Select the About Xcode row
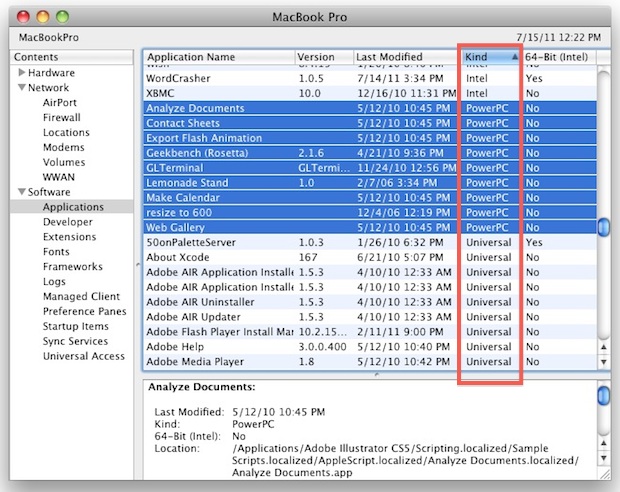 point(370,257)
